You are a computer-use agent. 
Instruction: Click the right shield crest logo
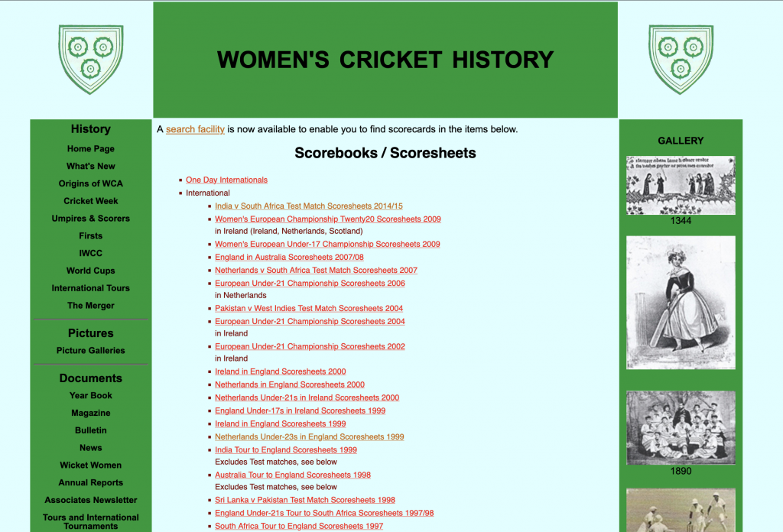[x=681, y=59]
